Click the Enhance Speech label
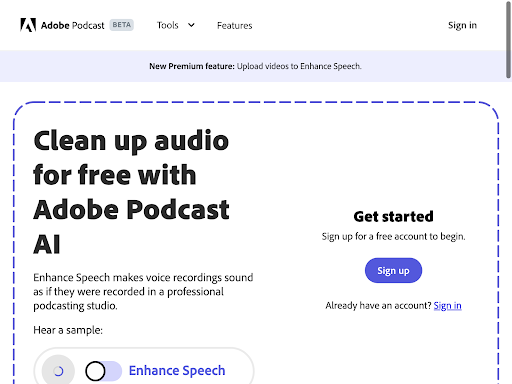This screenshot has width=512, height=384. coord(177,371)
